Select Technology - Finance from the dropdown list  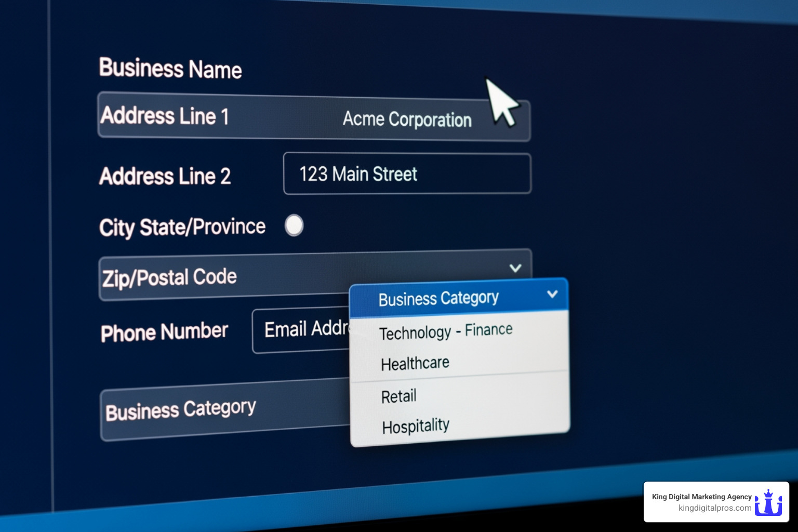445,331
